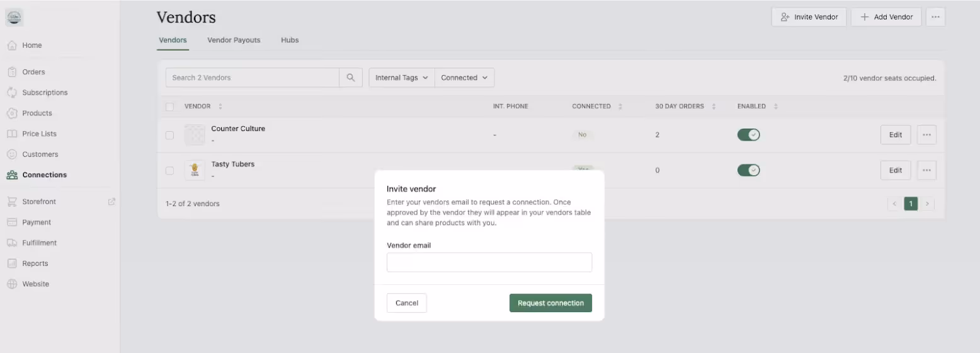Click Edit for Counter Culture
The height and width of the screenshot is (353, 980).
[x=896, y=135]
